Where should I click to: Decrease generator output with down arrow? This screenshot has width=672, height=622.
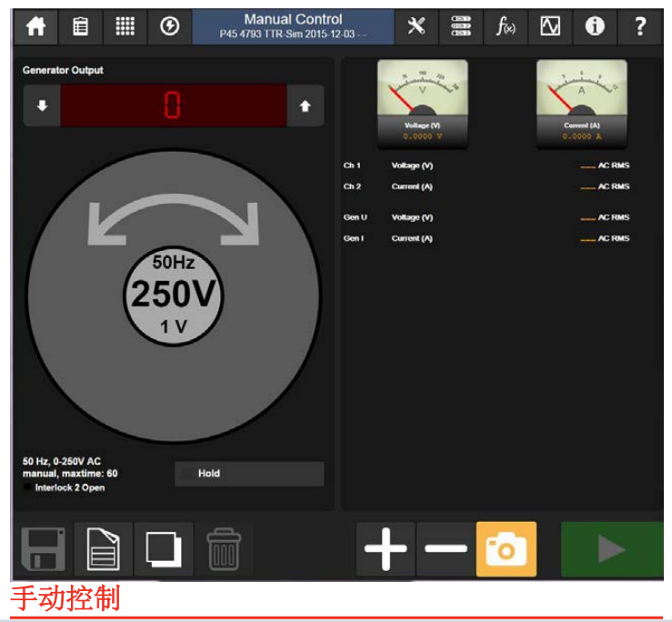click(42, 106)
